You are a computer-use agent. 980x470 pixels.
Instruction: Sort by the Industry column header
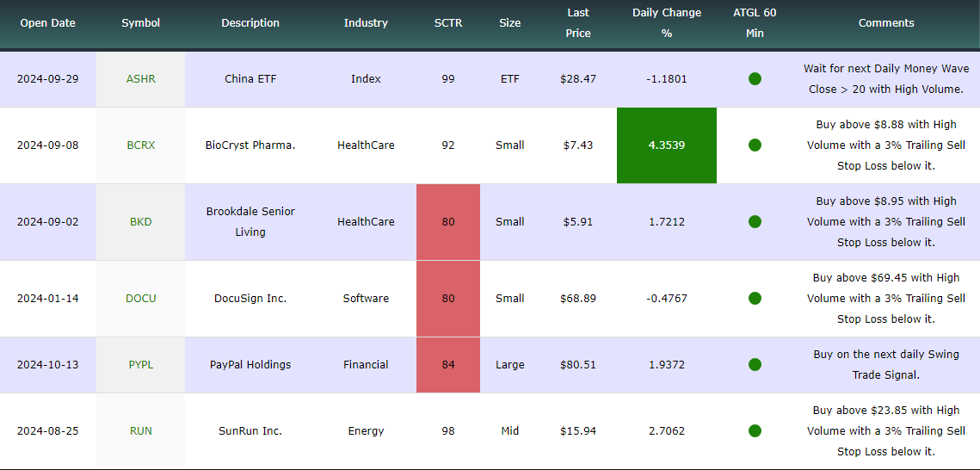(366, 23)
